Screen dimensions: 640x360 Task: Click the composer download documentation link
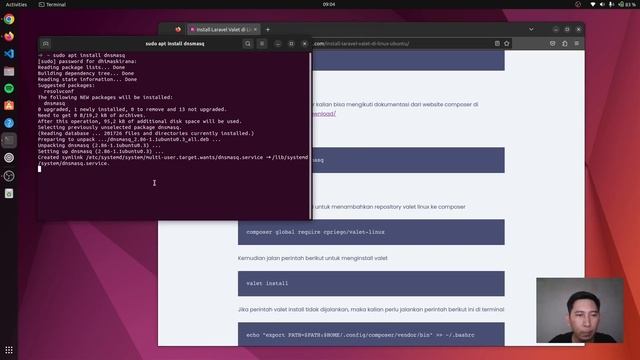(x=324, y=114)
